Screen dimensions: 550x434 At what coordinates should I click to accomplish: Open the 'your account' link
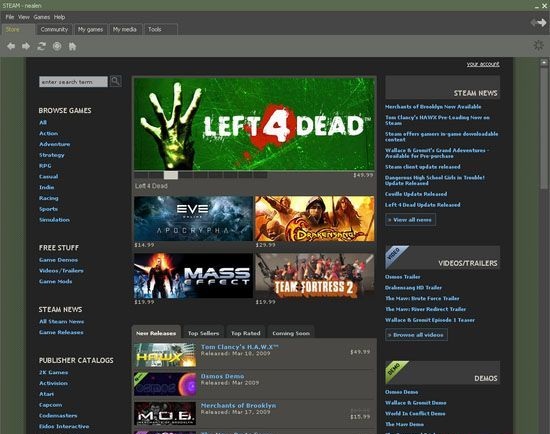[x=483, y=64]
